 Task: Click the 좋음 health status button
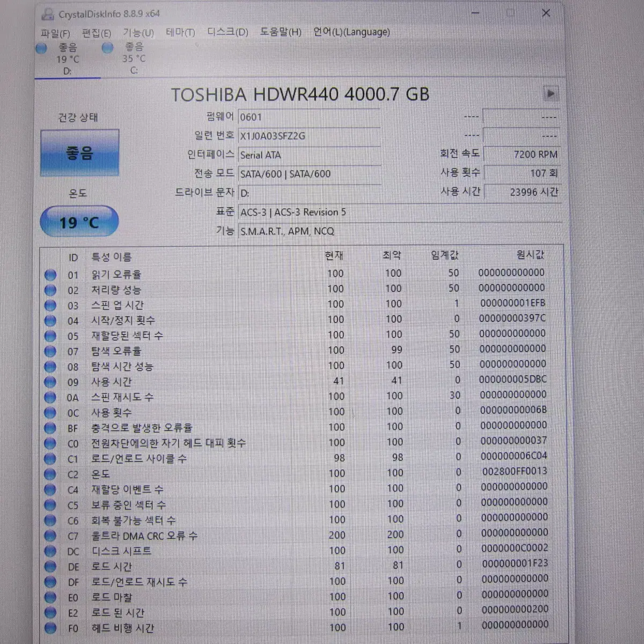point(79,153)
